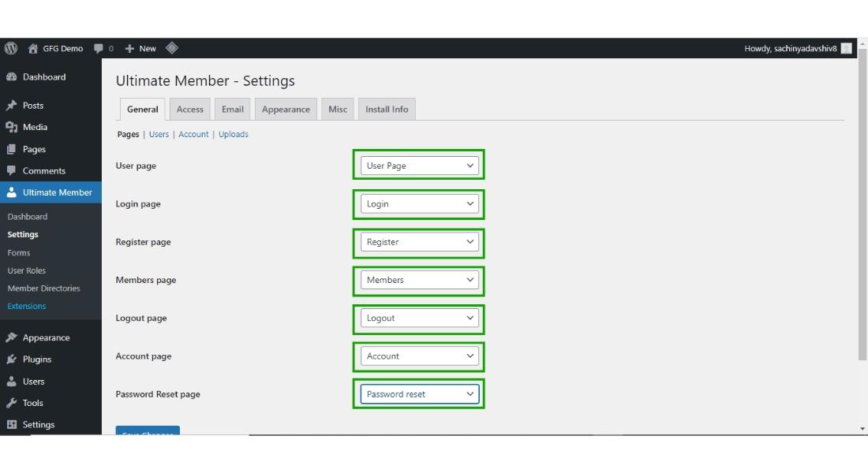
Task: Open the Install Info tab
Action: pos(387,110)
